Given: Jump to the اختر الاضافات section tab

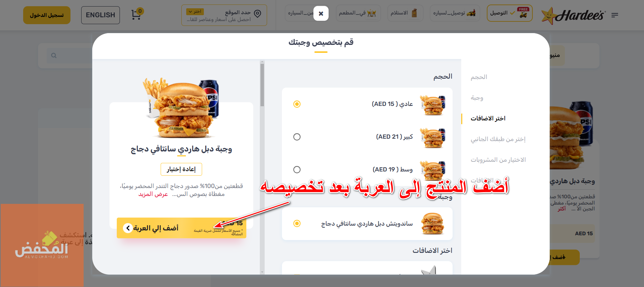Looking at the screenshot, I should tap(488, 118).
